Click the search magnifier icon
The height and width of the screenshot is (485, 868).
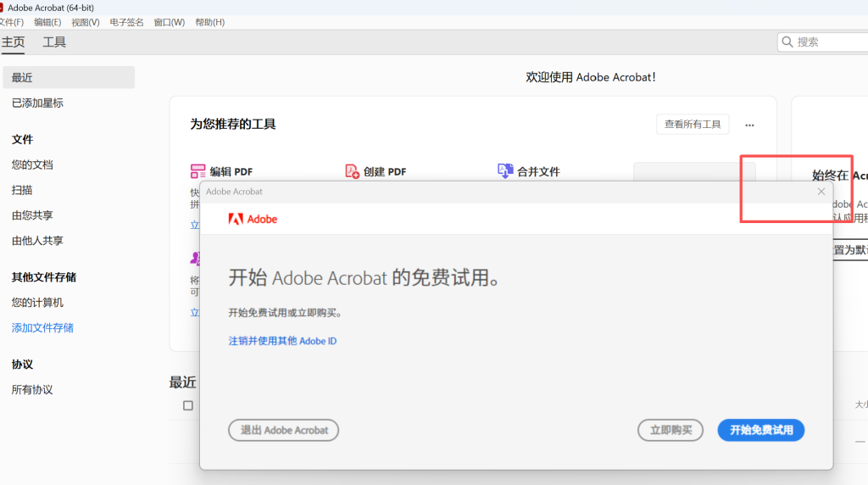(x=787, y=42)
